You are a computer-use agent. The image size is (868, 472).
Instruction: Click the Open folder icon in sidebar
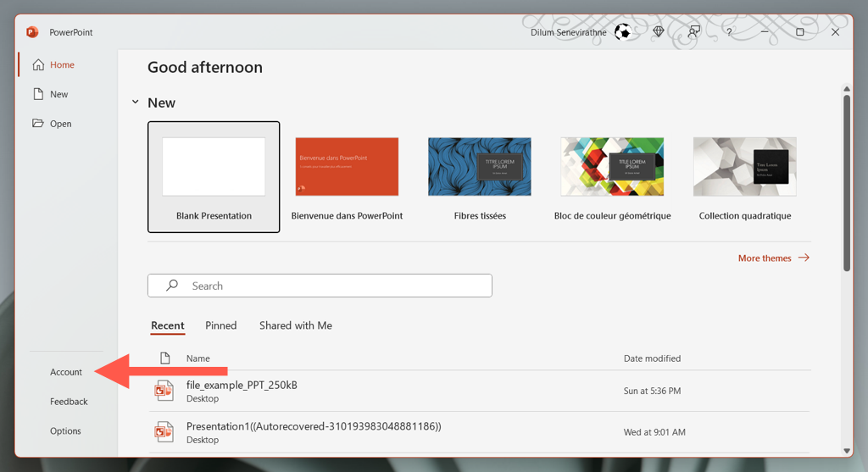[37, 123]
